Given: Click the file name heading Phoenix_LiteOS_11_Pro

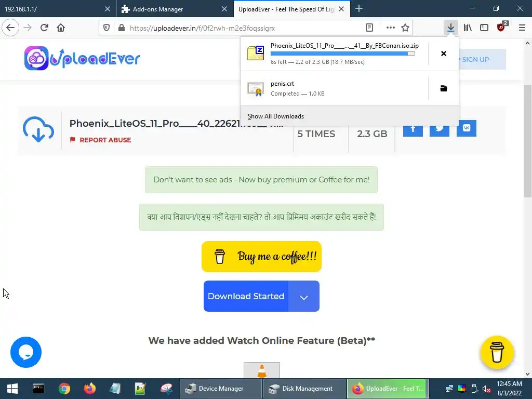Looking at the screenshot, I should coord(176,124).
